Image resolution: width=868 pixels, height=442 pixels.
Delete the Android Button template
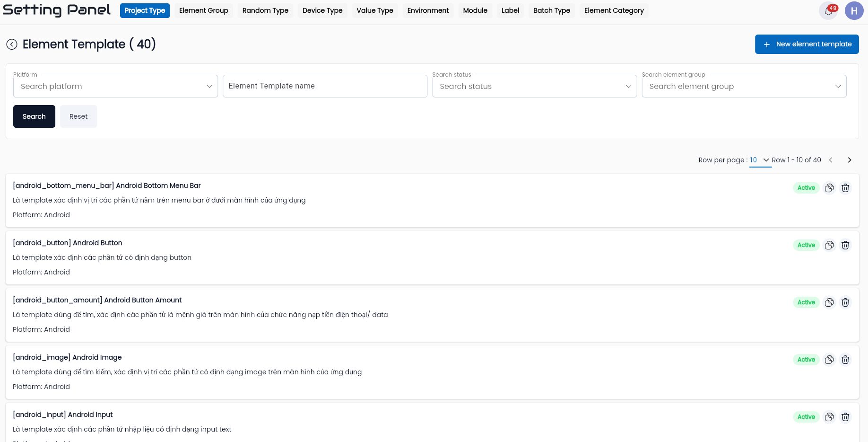coord(845,245)
